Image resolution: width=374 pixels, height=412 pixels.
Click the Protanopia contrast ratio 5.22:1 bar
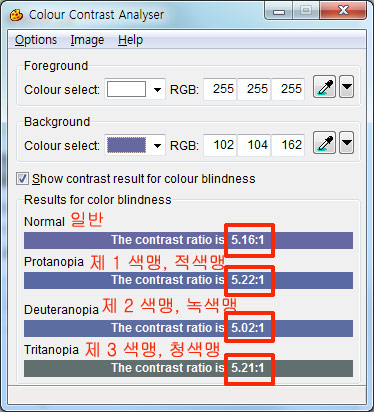click(188, 280)
